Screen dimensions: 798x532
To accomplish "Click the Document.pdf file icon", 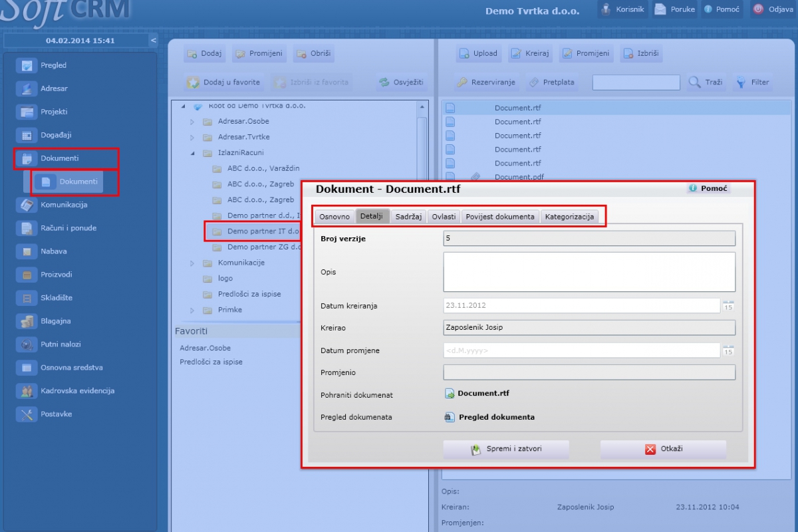I will (450, 177).
